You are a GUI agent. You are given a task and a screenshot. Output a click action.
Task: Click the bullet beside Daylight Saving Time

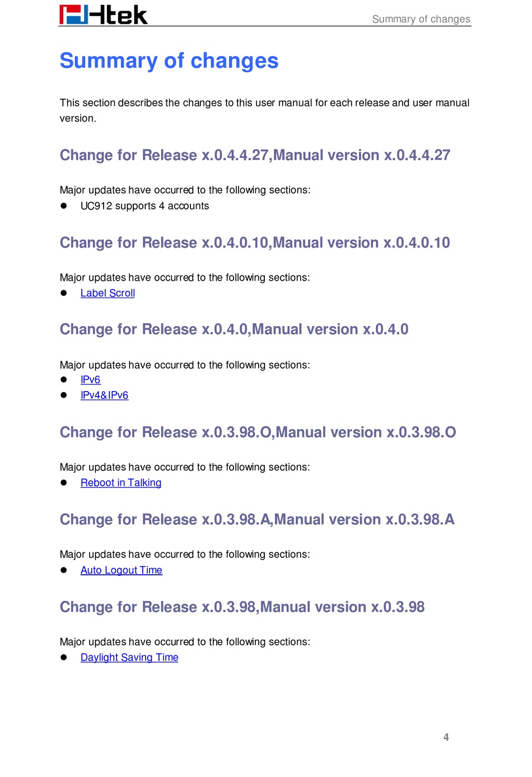[64, 658]
